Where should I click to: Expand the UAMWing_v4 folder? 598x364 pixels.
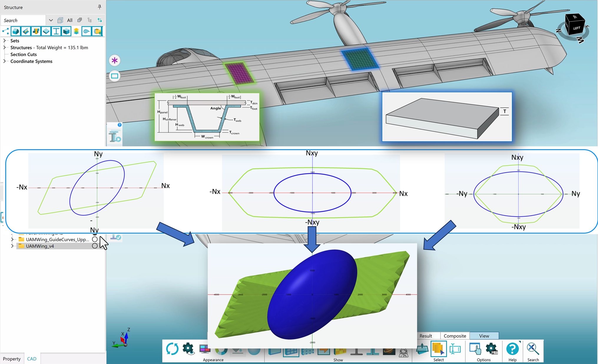12,246
